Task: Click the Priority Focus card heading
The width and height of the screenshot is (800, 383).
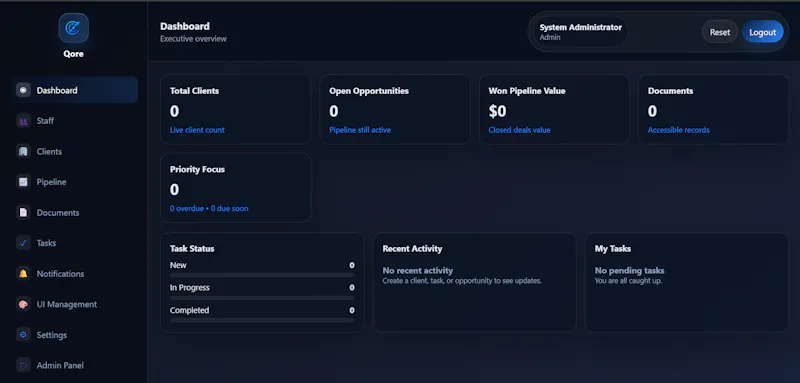Action: (197, 169)
